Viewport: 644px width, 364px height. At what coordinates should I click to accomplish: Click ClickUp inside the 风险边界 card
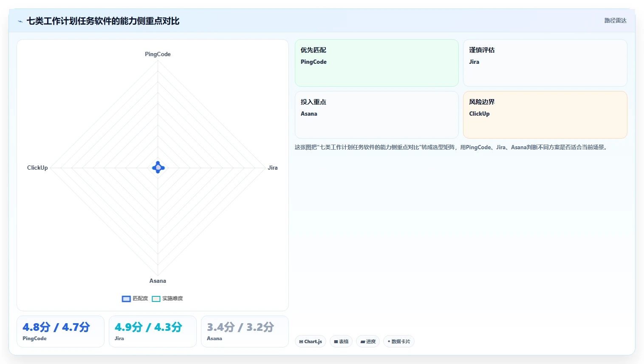pos(479,114)
